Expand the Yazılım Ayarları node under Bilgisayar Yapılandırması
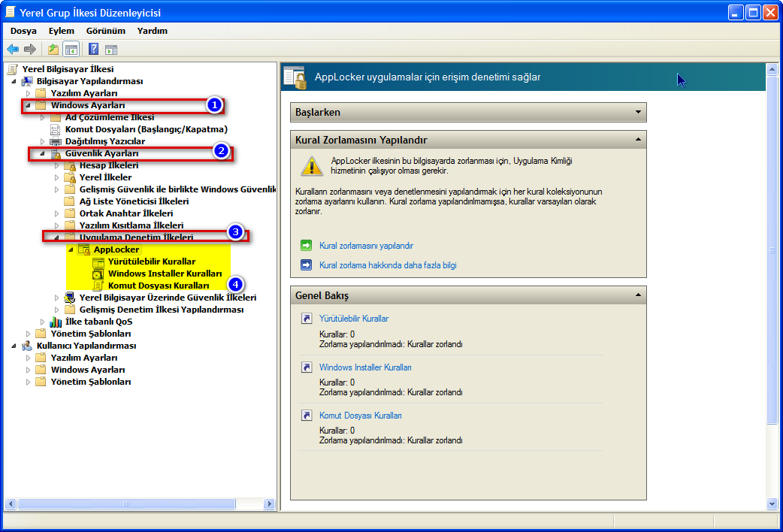Viewport: 783px width, 532px height. (x=28, y=93)
